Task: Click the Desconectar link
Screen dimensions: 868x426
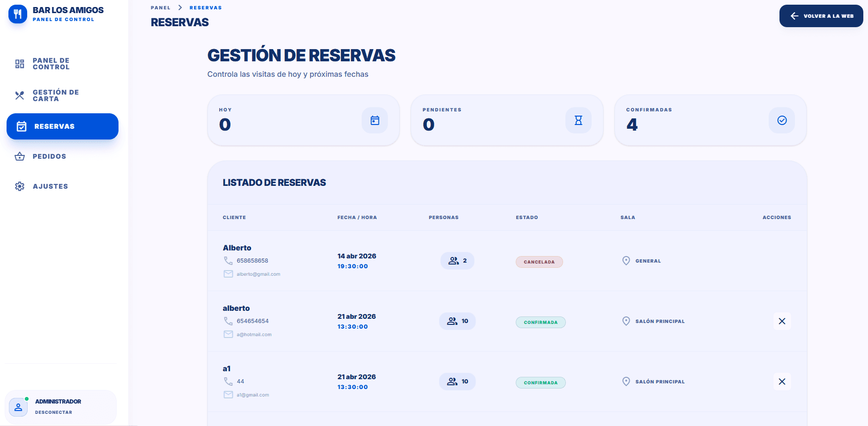Action: coord(53,412)
